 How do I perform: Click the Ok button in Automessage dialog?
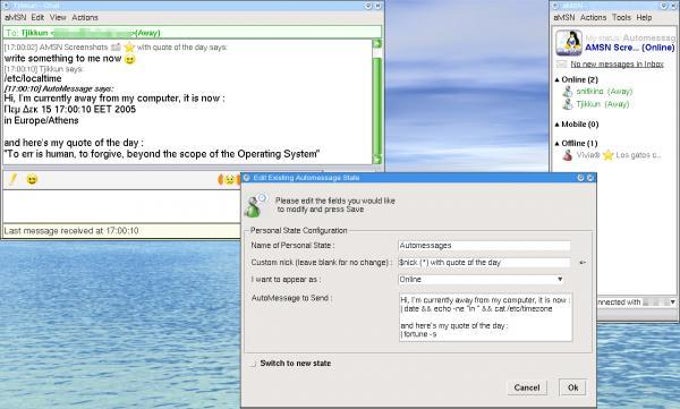[573, 387]
